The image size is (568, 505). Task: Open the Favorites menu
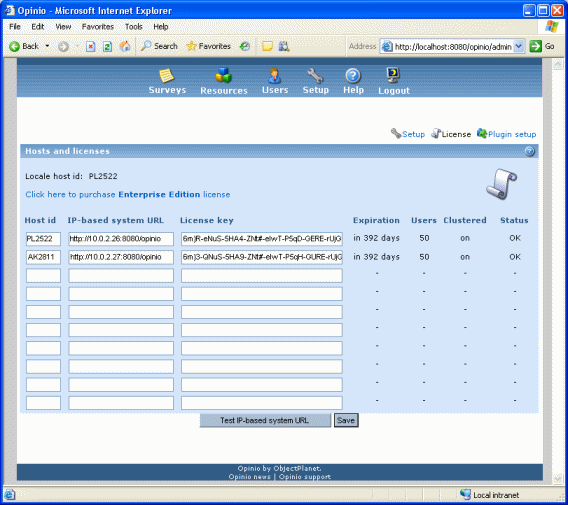97,27
